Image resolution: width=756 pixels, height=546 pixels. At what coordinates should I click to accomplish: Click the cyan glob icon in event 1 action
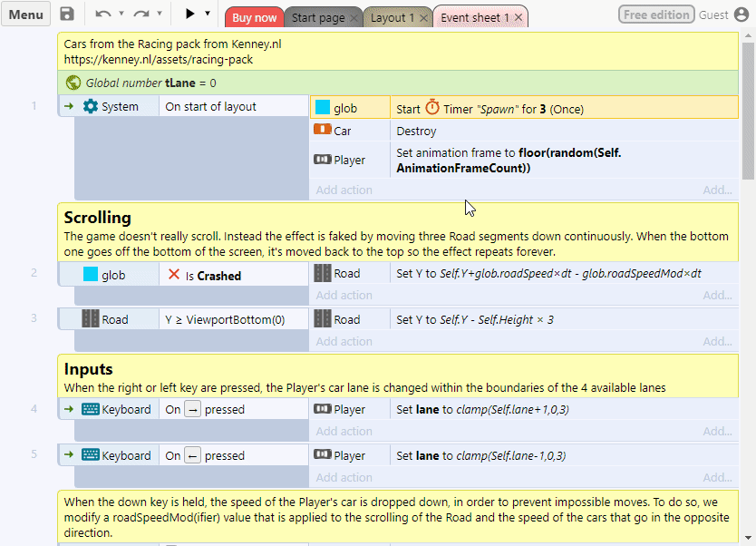(323, 108)
